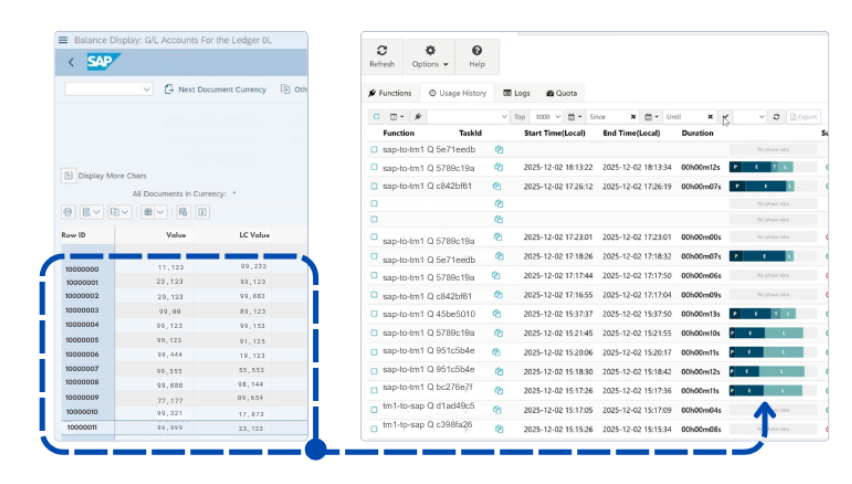Copy task ID for the 45be5010 row
852x484 pixels.
[498, 314]
